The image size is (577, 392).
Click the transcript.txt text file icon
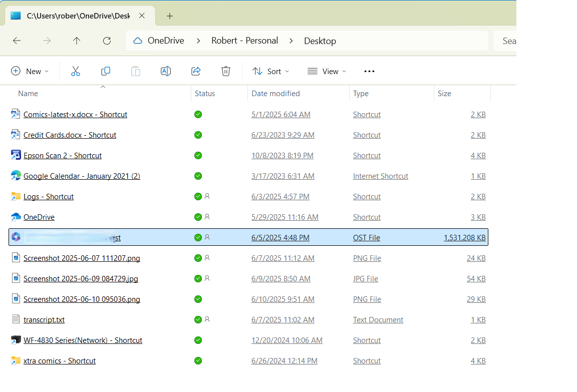16,319
